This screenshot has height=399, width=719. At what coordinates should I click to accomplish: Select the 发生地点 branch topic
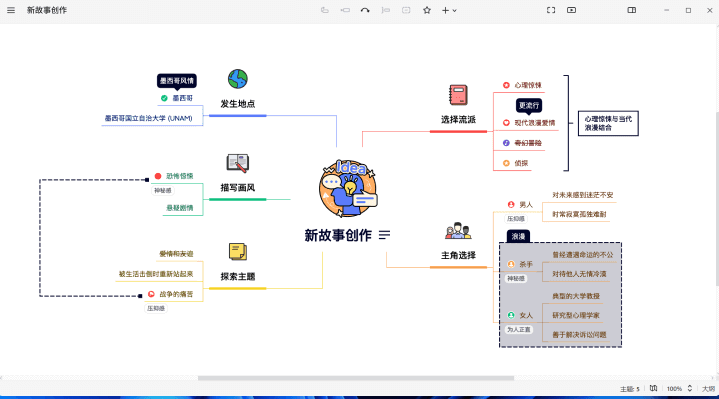[238, 104]
